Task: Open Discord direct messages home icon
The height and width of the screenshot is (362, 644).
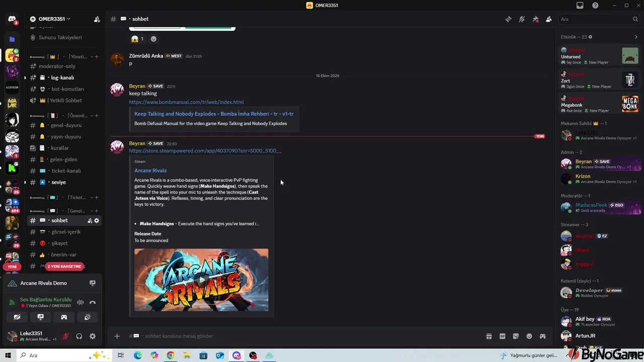Action: [12, 19]
